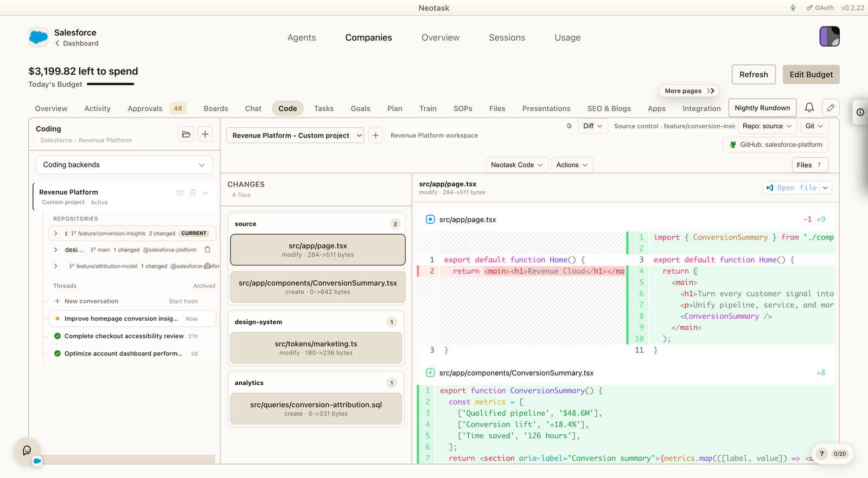
Task: Open the help question mark icon
Action: coord(821,454)
